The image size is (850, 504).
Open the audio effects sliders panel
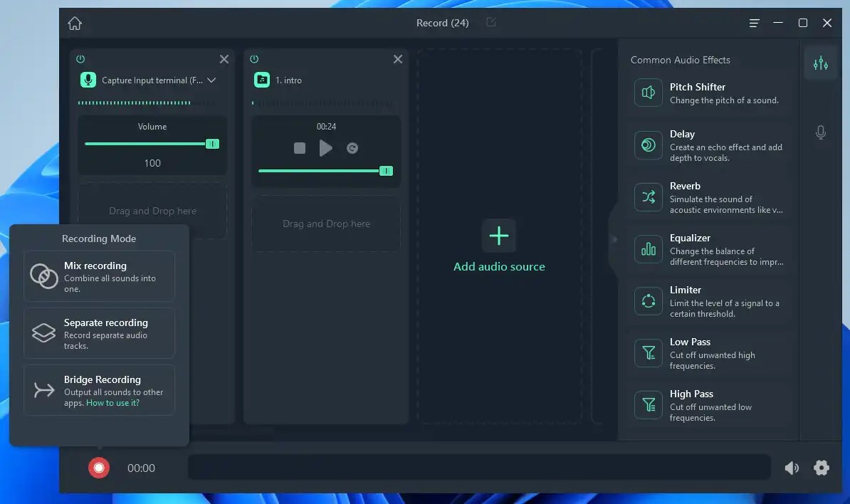point(821,63)
